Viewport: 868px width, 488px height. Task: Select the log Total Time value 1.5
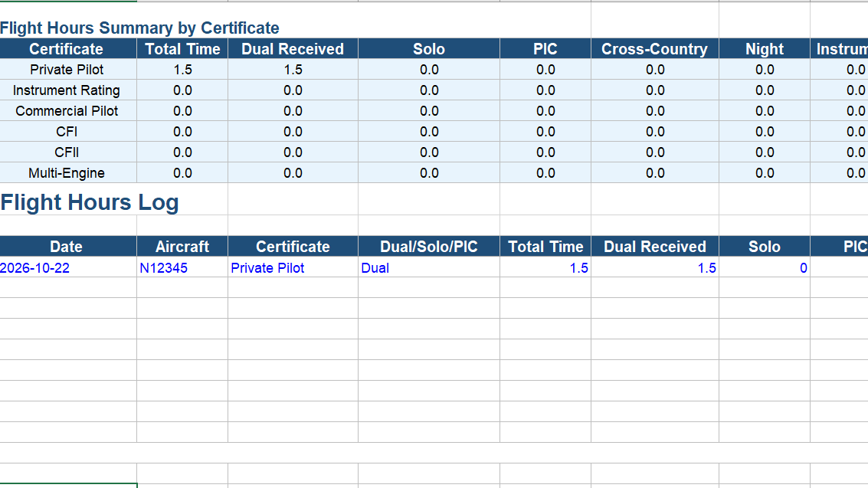click(x=545, y=267)
